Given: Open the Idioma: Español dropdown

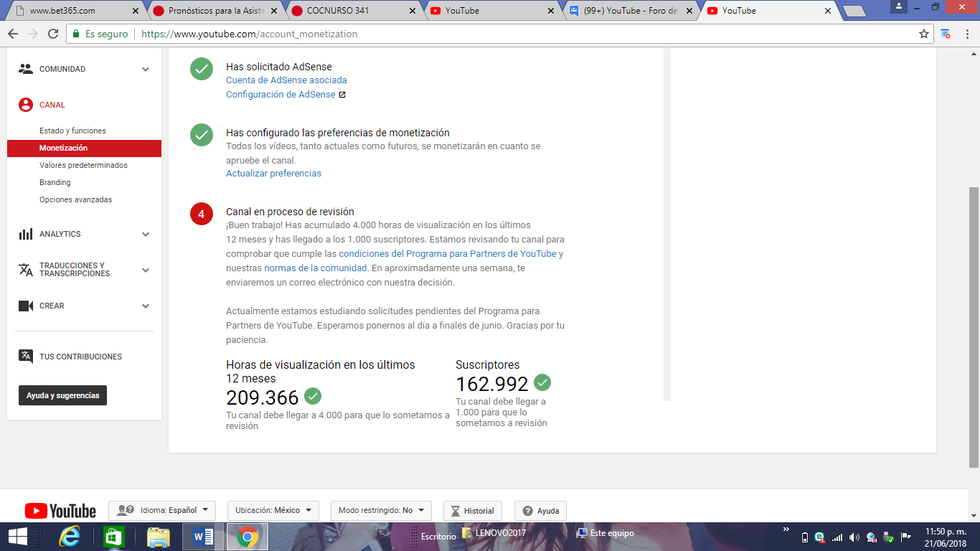Looking at the screenshot, I should tap(162, 511).
